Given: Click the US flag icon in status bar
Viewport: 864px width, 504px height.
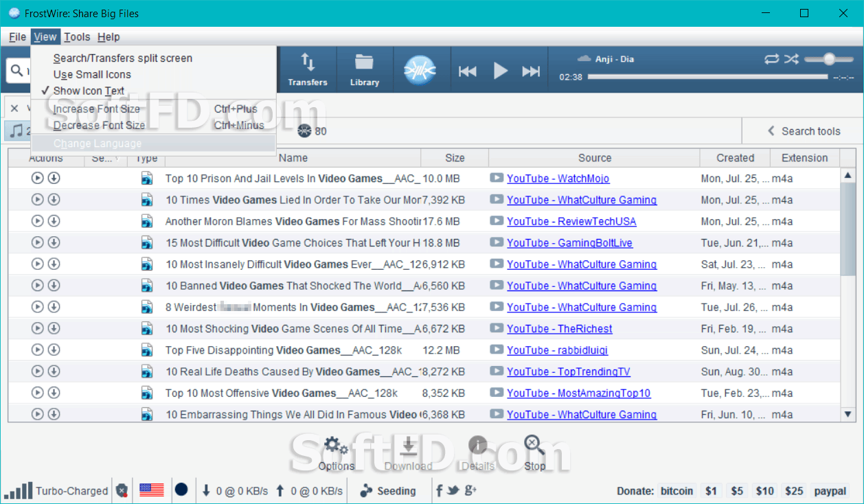Looking at the screenshot, I should [152, 490].
